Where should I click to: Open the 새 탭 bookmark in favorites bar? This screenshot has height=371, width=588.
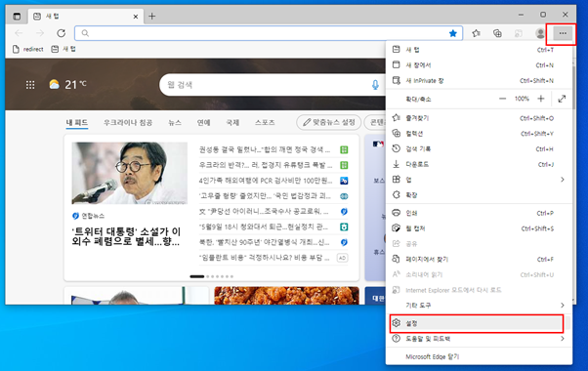tap(63, 49)
